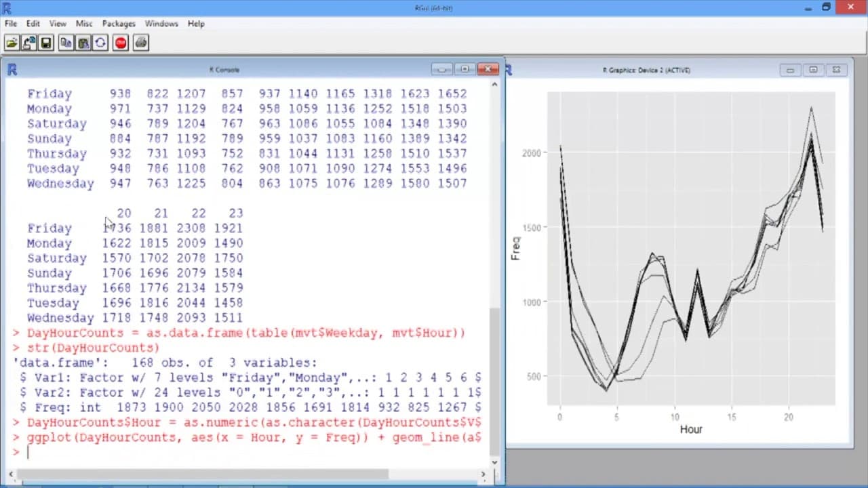This screenshot has height=488, width=868.
Task: Click the Load workspace toolbar icon
Action: tap(29, 43)
